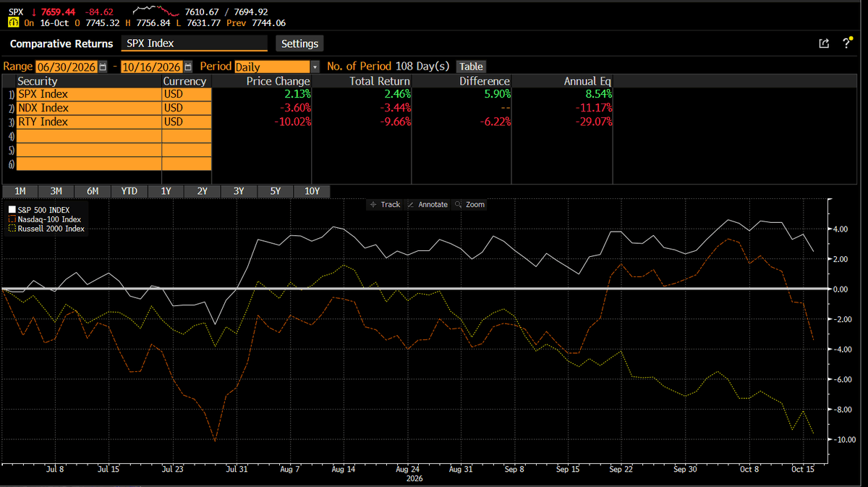Open the calendar picker for end date 10/16/2026

coord(189,67)
